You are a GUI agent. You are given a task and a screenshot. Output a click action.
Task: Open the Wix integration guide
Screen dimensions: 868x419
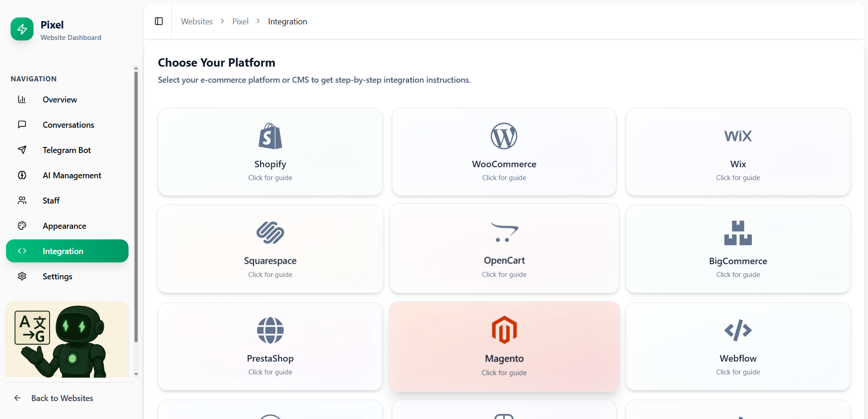pos(737,152)
